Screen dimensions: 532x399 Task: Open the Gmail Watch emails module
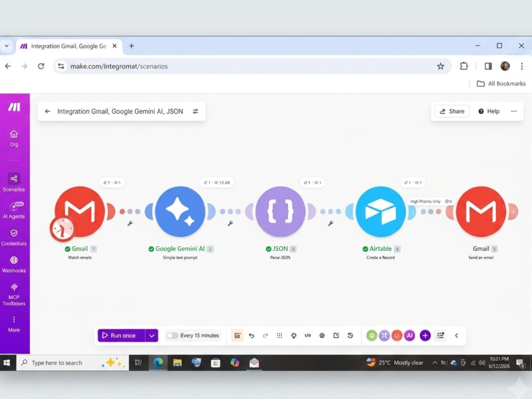[x=80, y=211]
